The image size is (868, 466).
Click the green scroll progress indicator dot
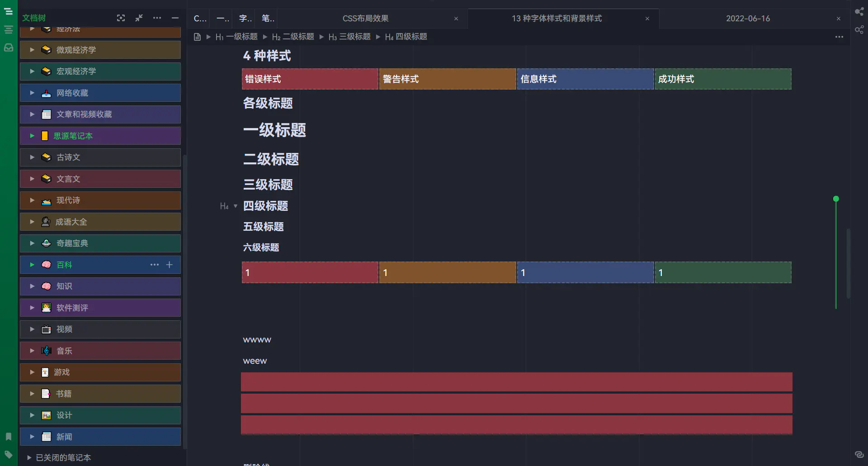click(836, 199)
